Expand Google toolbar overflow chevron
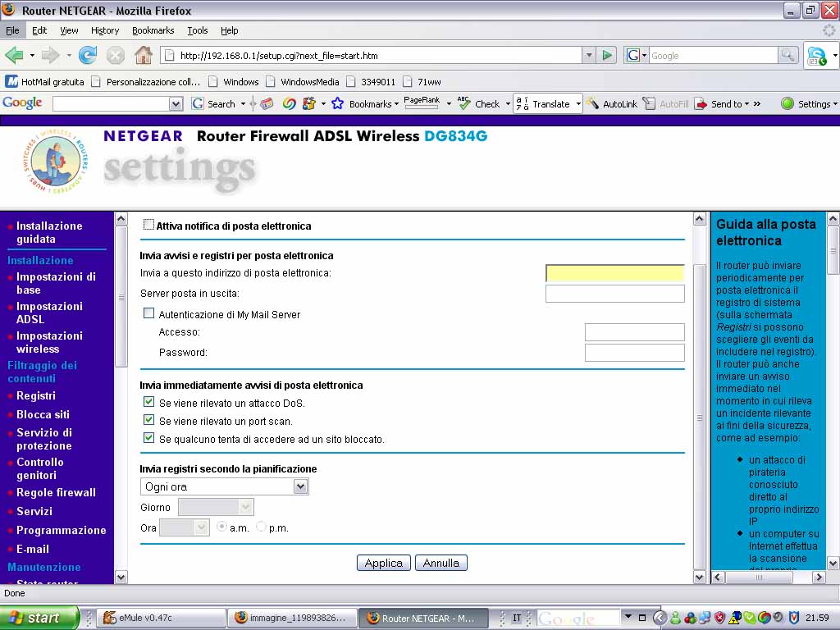This screenshot has width=840, height=630. click(757, 104)
